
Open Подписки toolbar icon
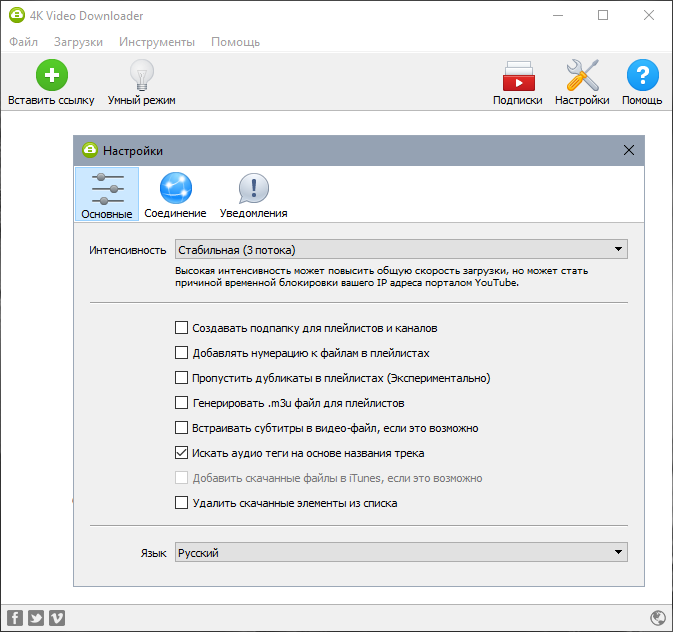(x=518, y=76)
